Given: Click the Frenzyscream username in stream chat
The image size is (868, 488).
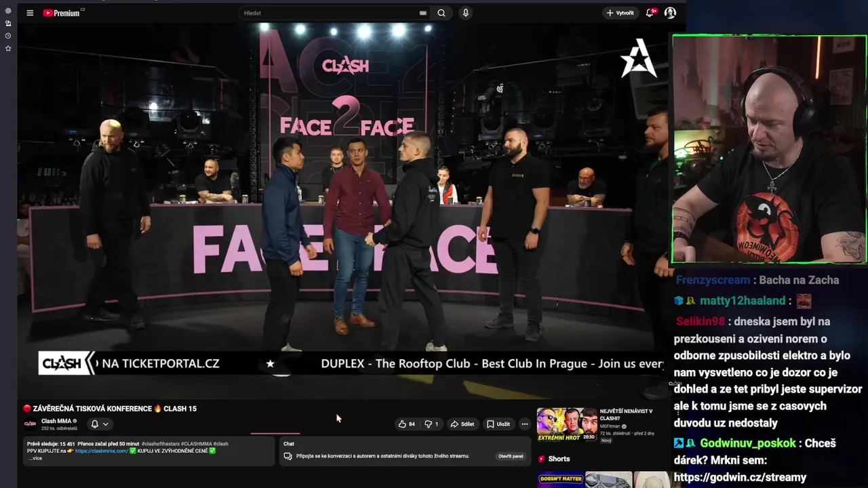Looking at the screenshot, I should [713, 280].
